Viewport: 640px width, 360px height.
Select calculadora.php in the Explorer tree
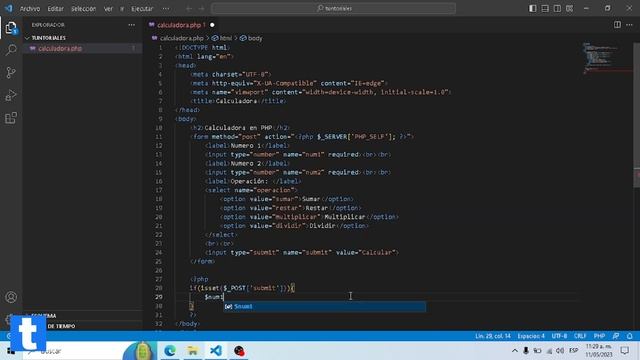pos(60,48)
